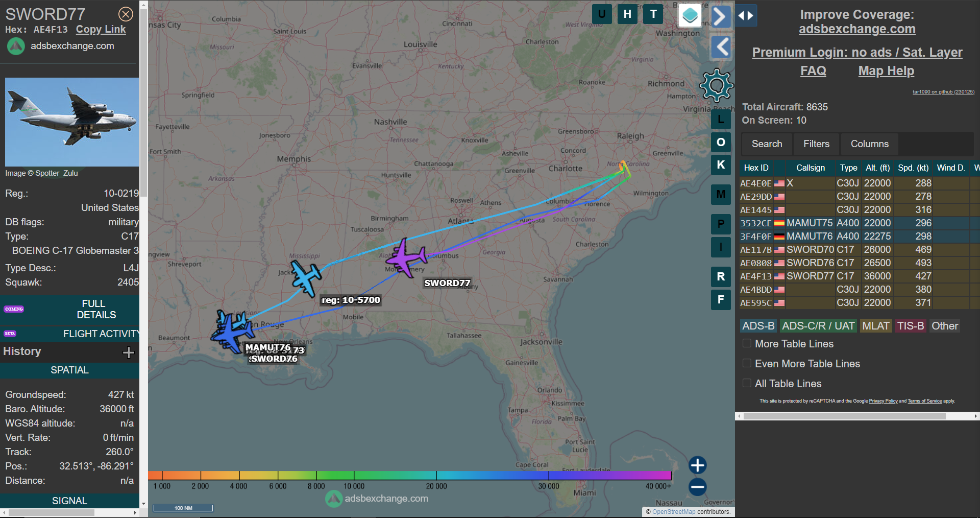
Task: Click the H map toggle button
Action: tap(627, 14)
